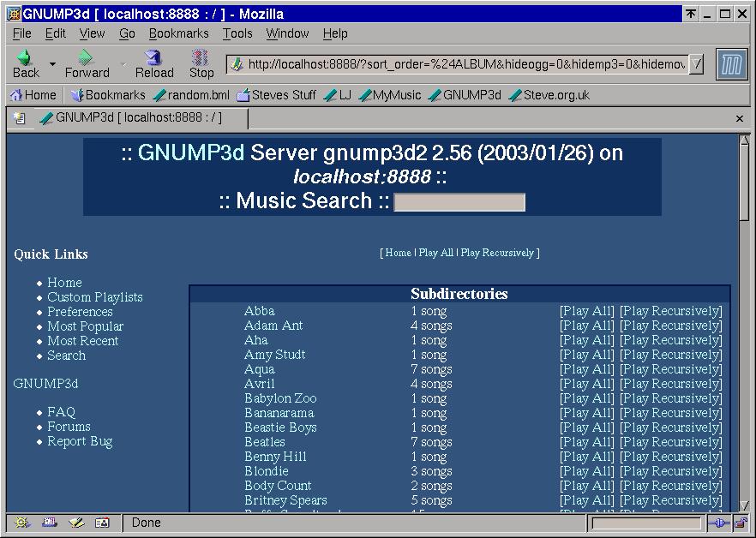The height and width of the screenshot is (538, 756).
Task: Click the Back navigation arrow icon
Action: click(24, 57)
